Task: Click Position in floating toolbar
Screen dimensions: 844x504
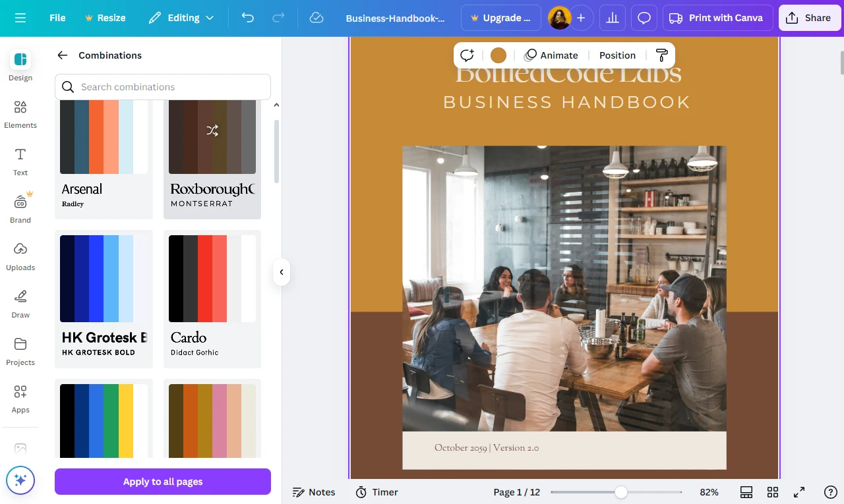Action: click(x=617, y=55)
